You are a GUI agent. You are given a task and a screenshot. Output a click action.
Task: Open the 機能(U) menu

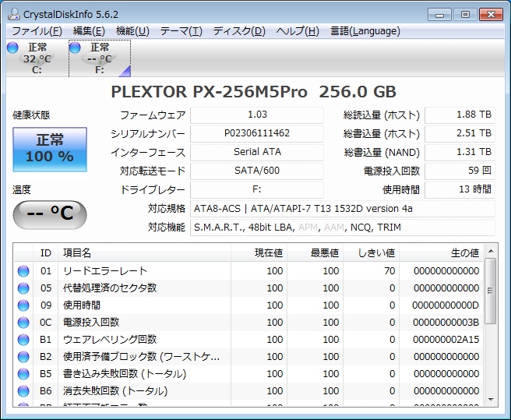pyautogui.click(x=132, y=31)
